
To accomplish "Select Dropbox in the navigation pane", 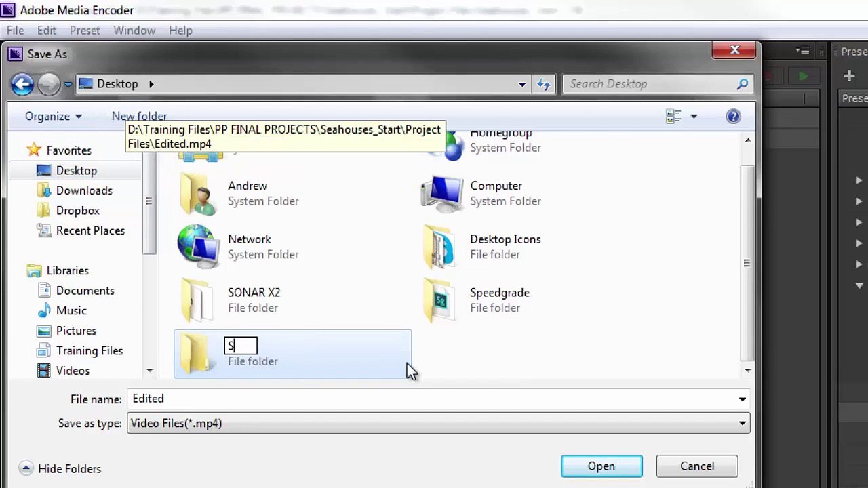I will tap(77, 211).
